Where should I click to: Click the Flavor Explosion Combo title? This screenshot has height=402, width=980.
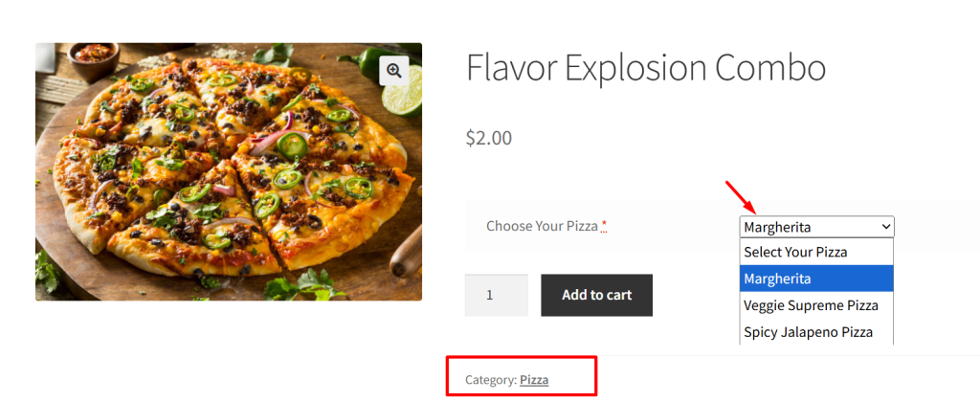click(646, 69)
